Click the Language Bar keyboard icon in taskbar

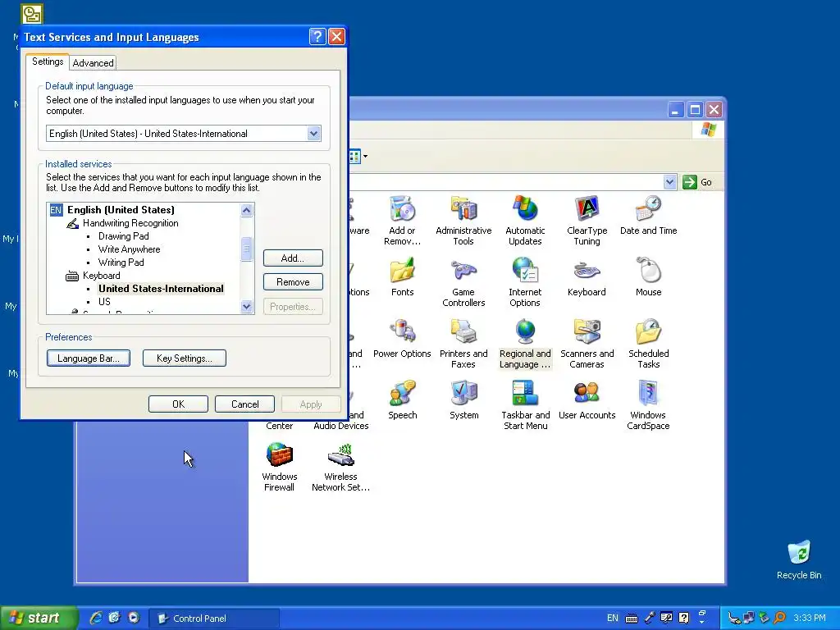point(632,619)
